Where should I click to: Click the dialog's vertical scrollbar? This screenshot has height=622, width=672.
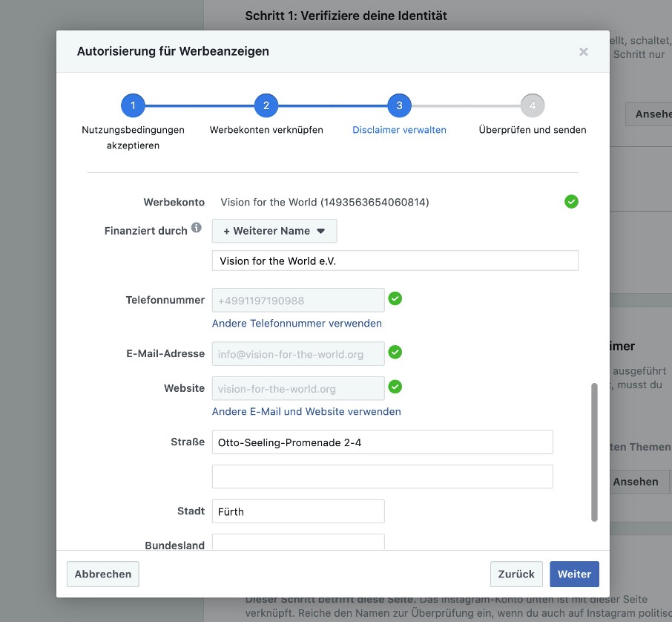click(594, 452)
